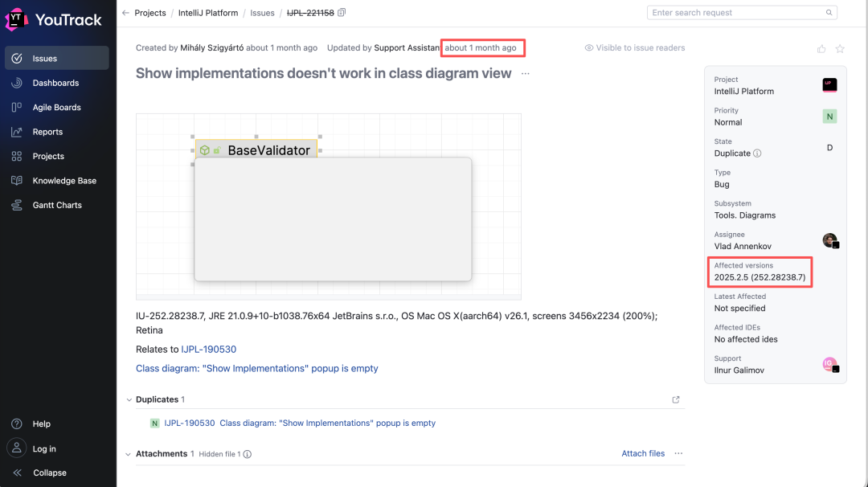
Task: Click the Mihály Szigyártó author name
Action: (x=211, y=47)
